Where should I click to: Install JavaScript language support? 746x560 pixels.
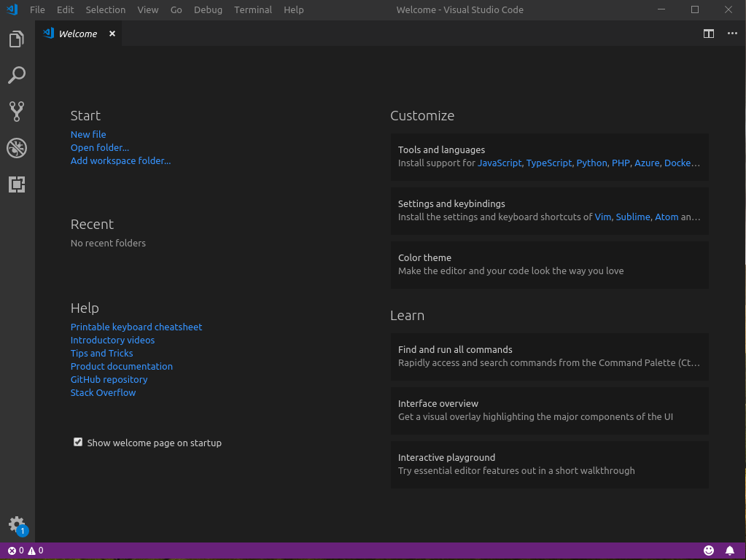[500, 163]
